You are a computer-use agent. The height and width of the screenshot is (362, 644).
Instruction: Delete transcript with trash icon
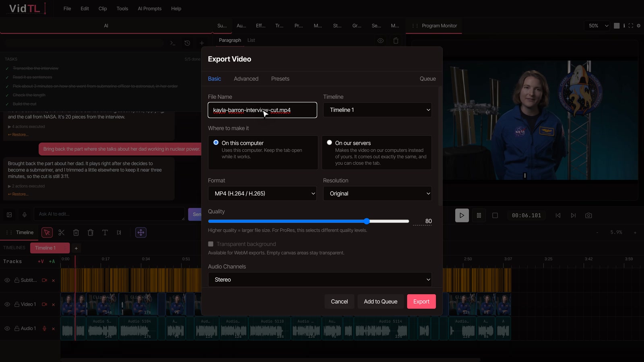[x=396, y=41]
